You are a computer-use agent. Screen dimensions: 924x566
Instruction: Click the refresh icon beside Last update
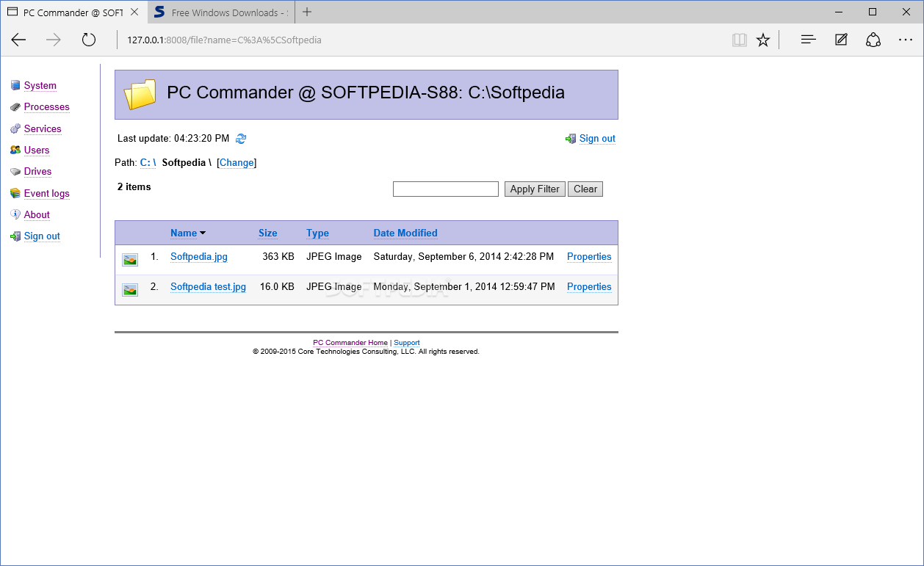point(241,138)
